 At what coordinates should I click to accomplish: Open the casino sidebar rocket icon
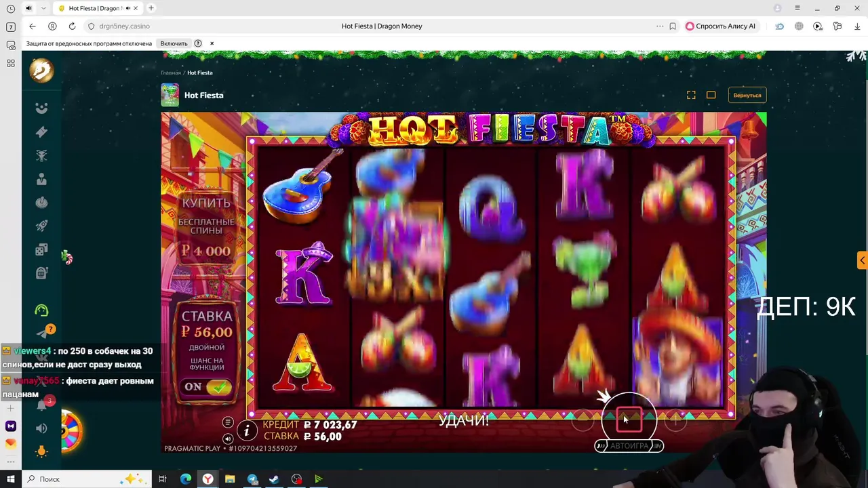click(x=41, y=226)
